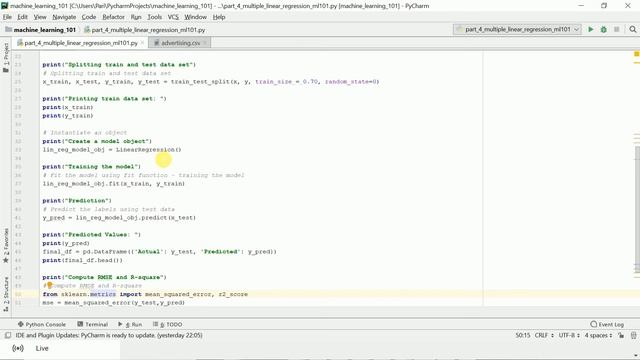Open the Help menu

point(219,17)
